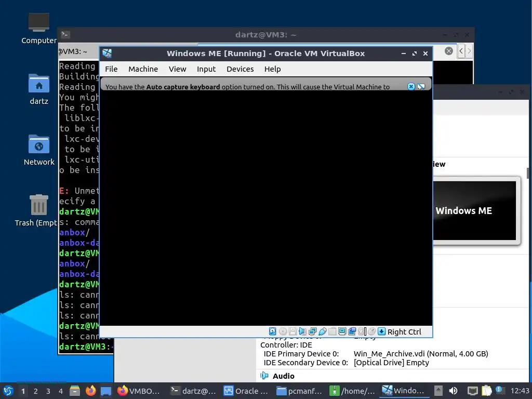Switch to workspace 4
This screenshot has width=532, height=399.
61,391
